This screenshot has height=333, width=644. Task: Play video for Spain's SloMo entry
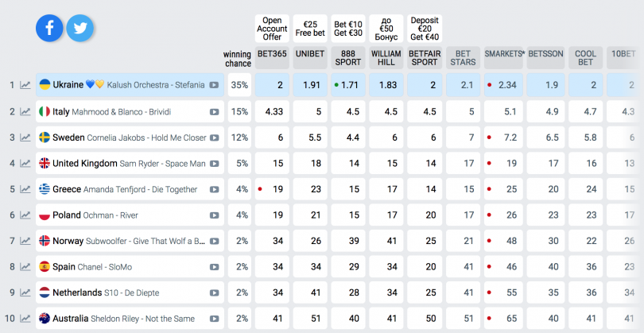coord(214,267)
